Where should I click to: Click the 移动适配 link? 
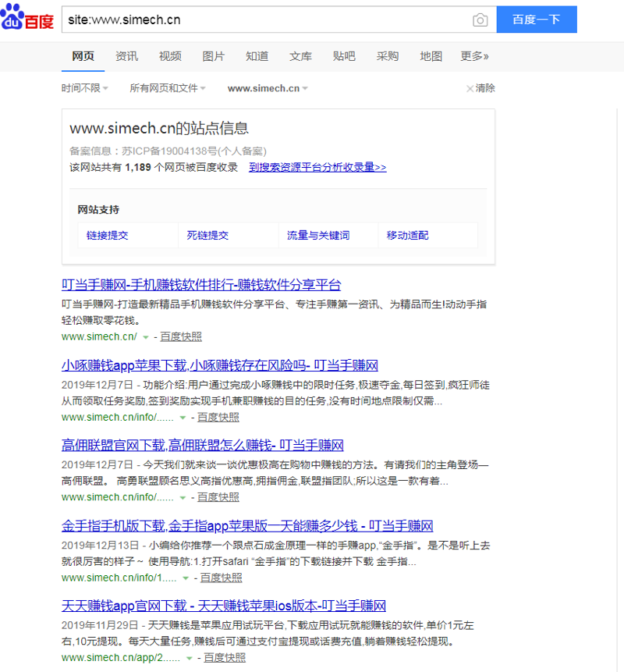(x=407, y=235)
